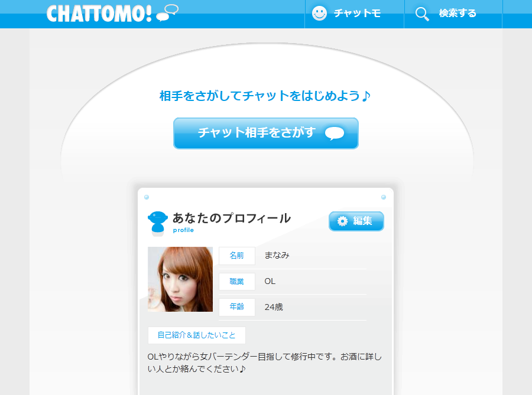Click the speech bubble icon beside logo
Viewport: 532px width, 395px height.
pyautogui.click(x=167, y=13)
